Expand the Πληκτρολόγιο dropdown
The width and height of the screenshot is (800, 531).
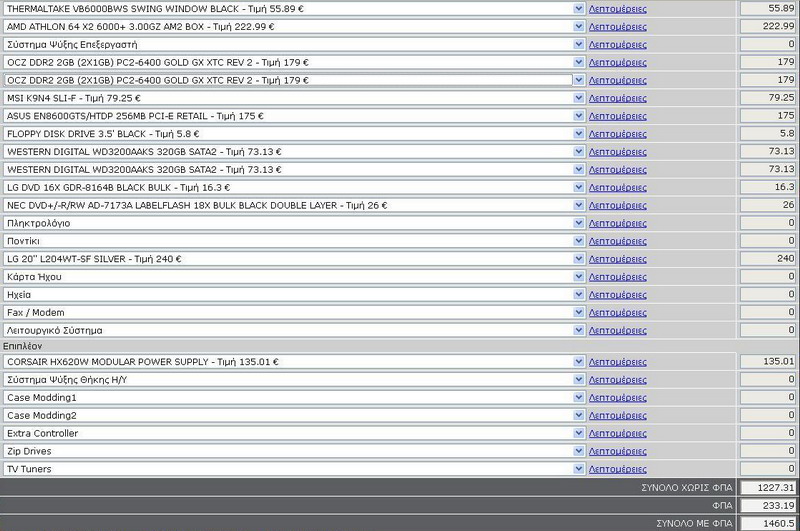coord(293,223)
